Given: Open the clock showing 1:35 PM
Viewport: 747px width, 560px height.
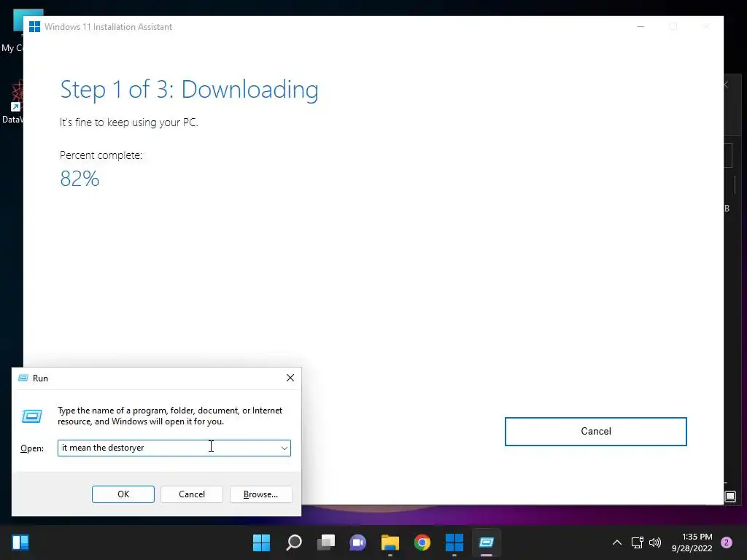Looking at the screenshot, I should pyautogui.click(x=692, y=542).
